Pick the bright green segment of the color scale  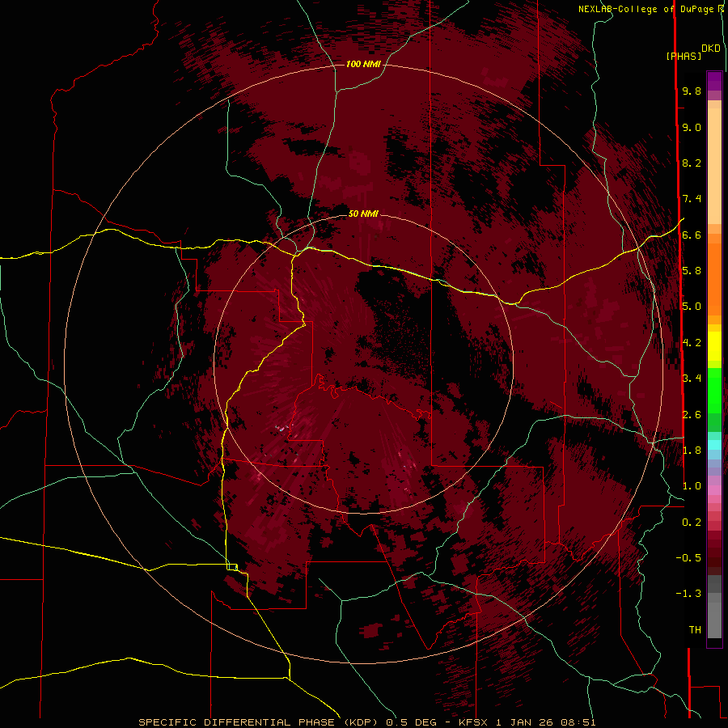coord(714,390)
